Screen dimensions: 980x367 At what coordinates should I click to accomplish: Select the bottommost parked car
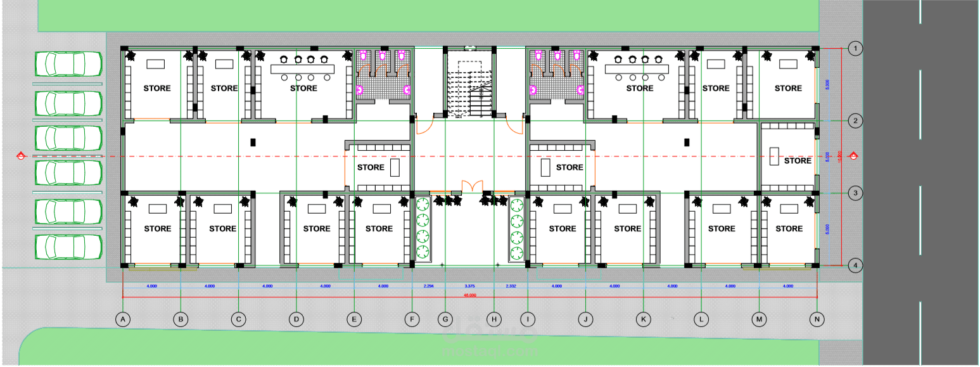tap(69, 247)
